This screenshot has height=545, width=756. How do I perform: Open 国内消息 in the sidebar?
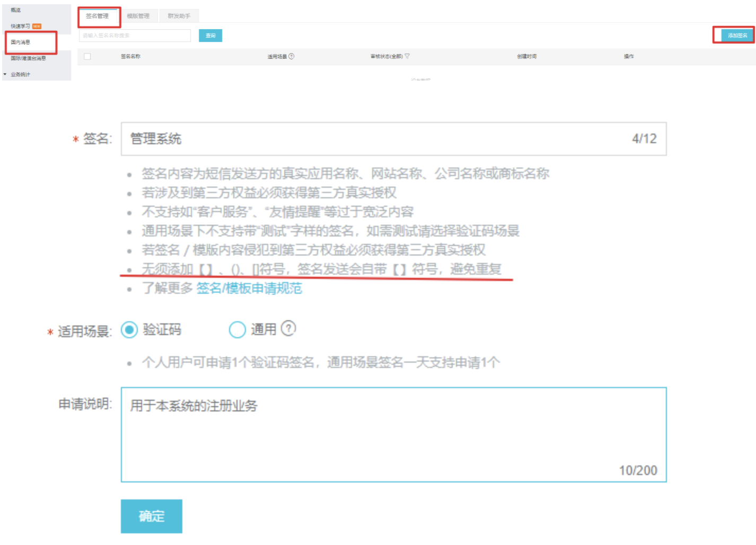pyautogui.click(x=21, y=42)
